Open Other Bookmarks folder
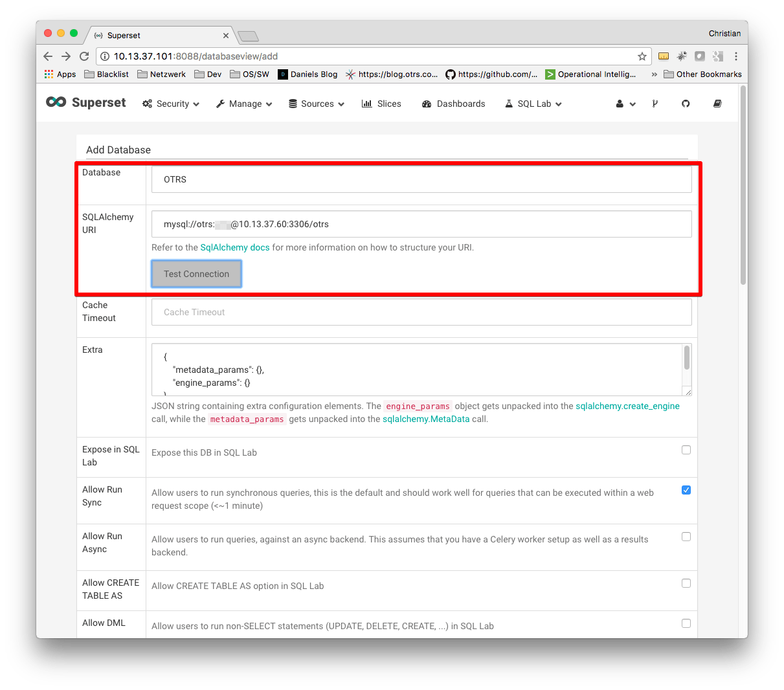The height and width of the screenshot is (690, 784). [702, 74]
